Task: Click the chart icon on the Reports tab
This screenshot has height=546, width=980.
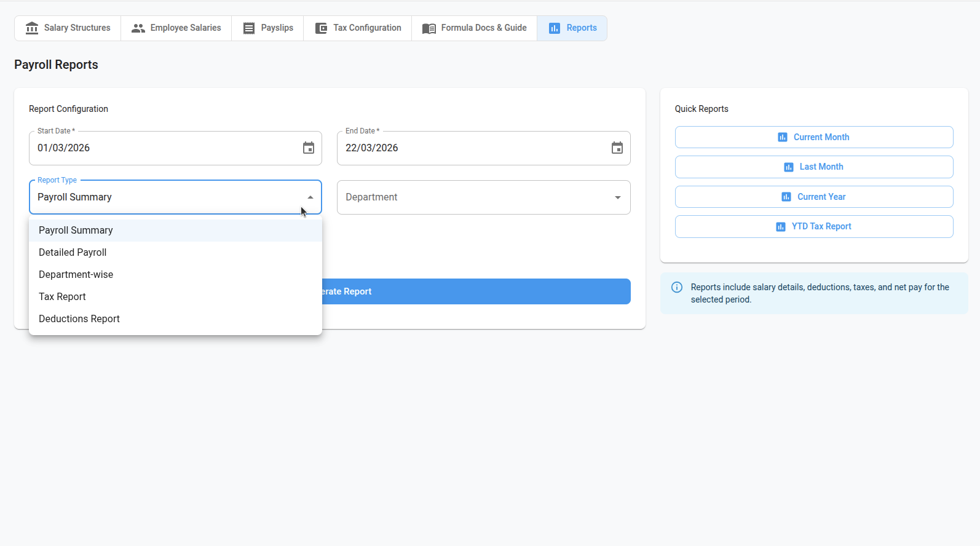Action: coord(555,28)
